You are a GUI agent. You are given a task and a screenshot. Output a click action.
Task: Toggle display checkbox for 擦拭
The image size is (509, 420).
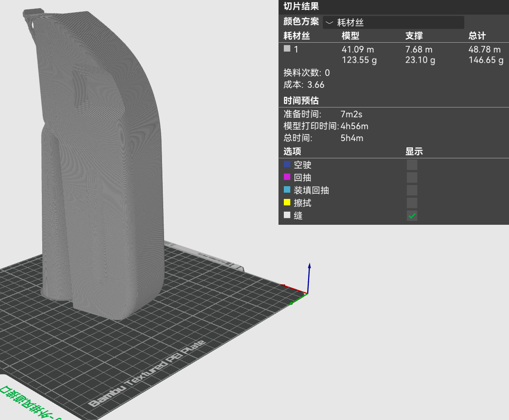(x=412, y=203)
